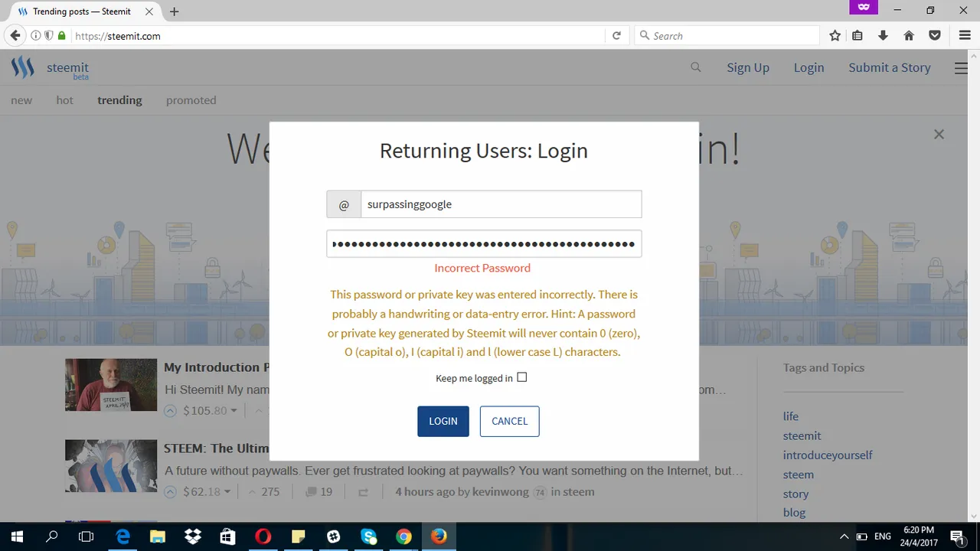980x551 pixels.
Task: Open Steemit search magnifier icon
Action: 696,67
